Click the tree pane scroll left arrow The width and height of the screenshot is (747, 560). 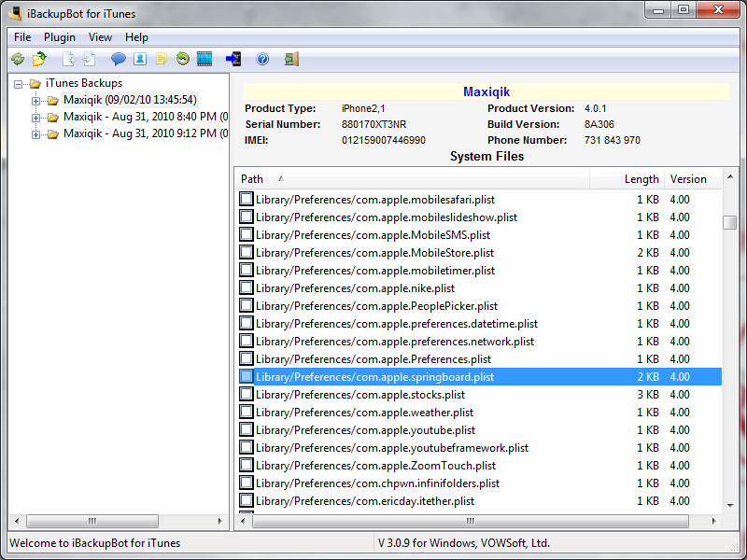coord(17,521)
